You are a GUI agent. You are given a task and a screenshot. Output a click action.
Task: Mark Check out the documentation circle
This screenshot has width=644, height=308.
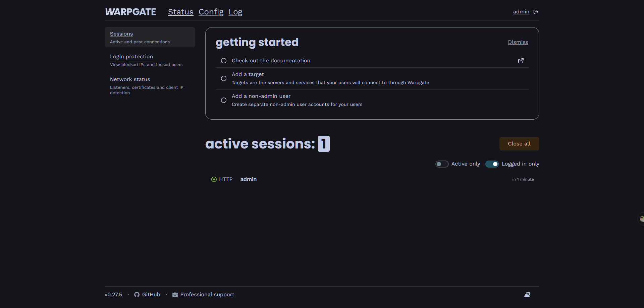(x=224, y=61)
